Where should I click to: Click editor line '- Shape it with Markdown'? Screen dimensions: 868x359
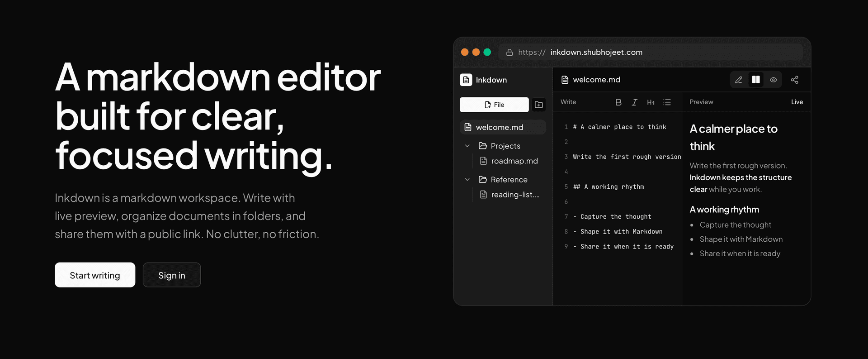[x=618, y=231]
